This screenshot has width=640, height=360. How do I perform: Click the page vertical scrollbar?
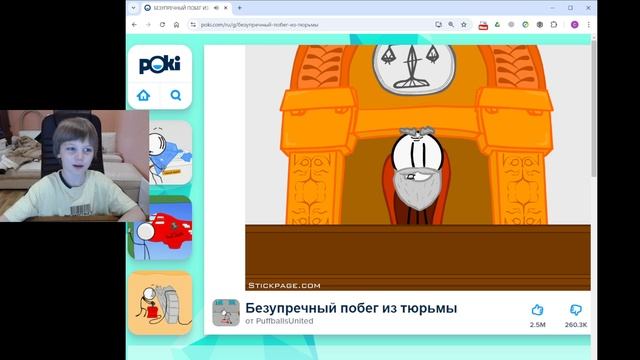click(593, 108)
